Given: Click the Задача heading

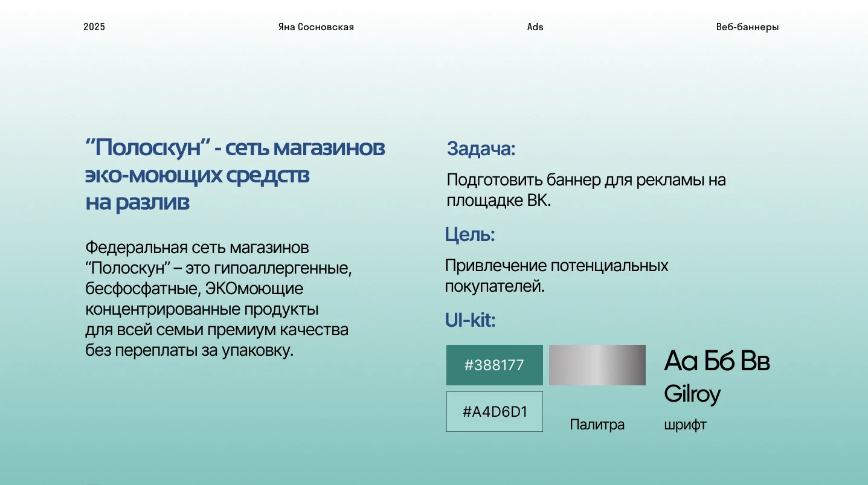Looking at the screenshot, I should tap(480, 149).
